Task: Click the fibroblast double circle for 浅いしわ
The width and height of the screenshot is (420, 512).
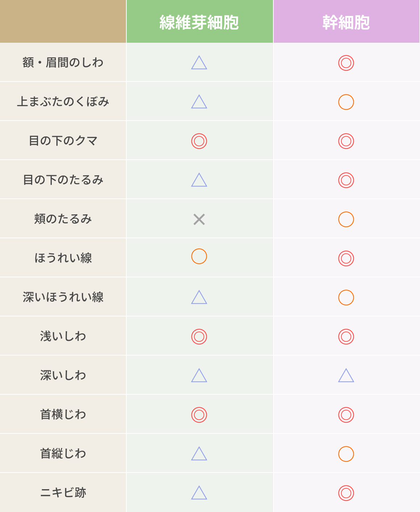Action: point(199,337)
